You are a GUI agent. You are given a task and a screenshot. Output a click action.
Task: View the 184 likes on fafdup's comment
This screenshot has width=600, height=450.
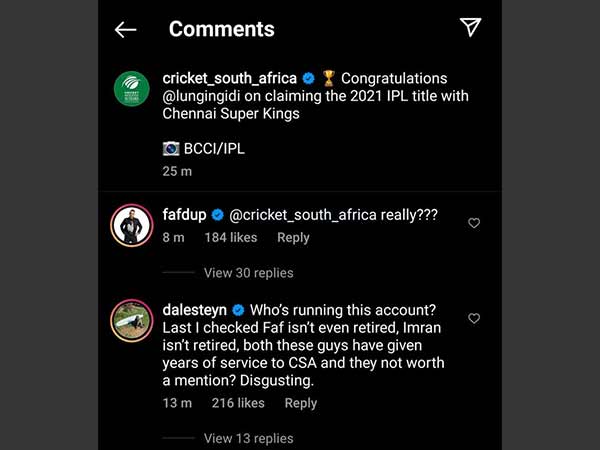230,238
